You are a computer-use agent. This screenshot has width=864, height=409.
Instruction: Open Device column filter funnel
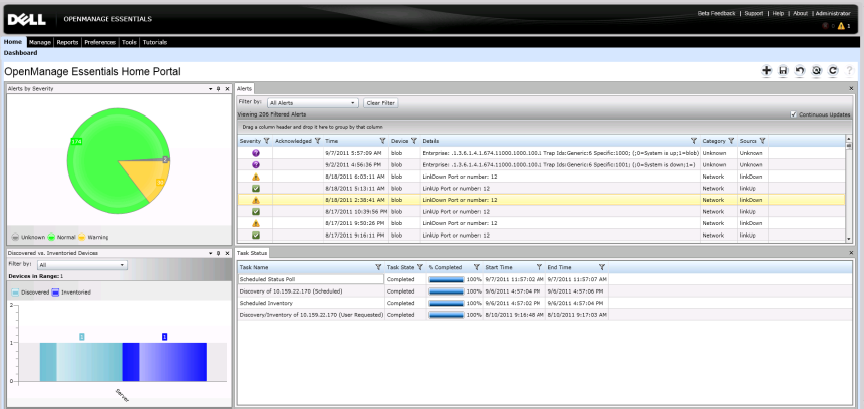414,141
